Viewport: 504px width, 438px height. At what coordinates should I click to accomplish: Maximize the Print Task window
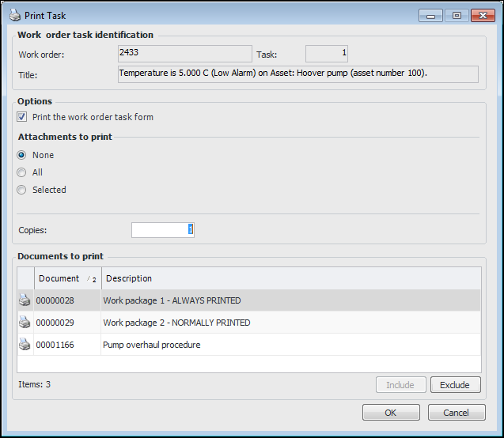click(457, 15)
